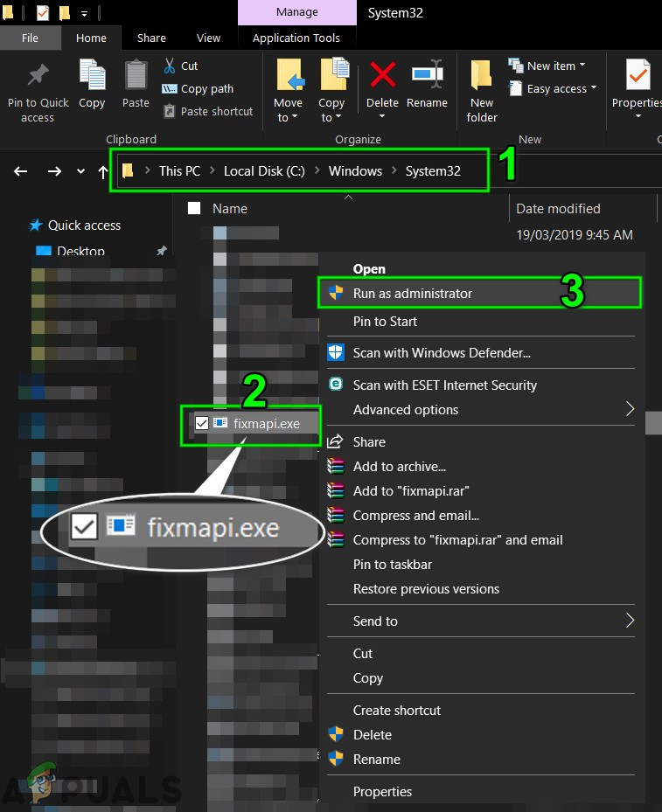Image resolution: width=662 pixels, height=812 pixels.
Task: Click the WinRAR icon beside Add to archive
Action: pos(336,466)
